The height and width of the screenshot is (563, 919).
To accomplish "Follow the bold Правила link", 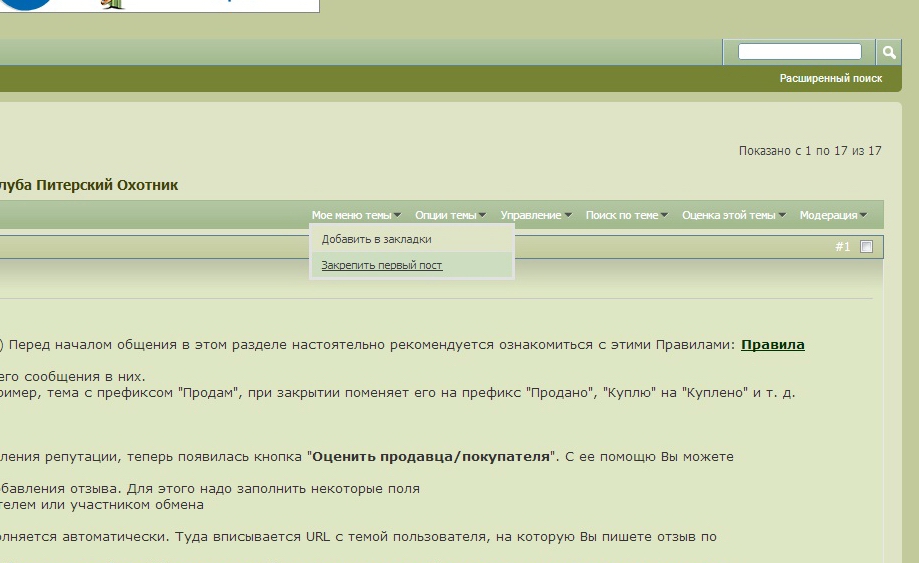I will (x=772, y=345).
